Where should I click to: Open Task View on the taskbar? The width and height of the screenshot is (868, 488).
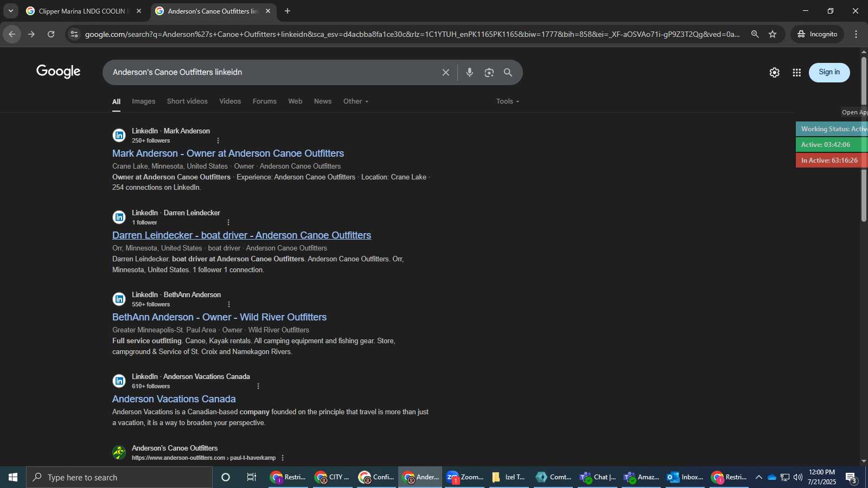tap(251, 477)
